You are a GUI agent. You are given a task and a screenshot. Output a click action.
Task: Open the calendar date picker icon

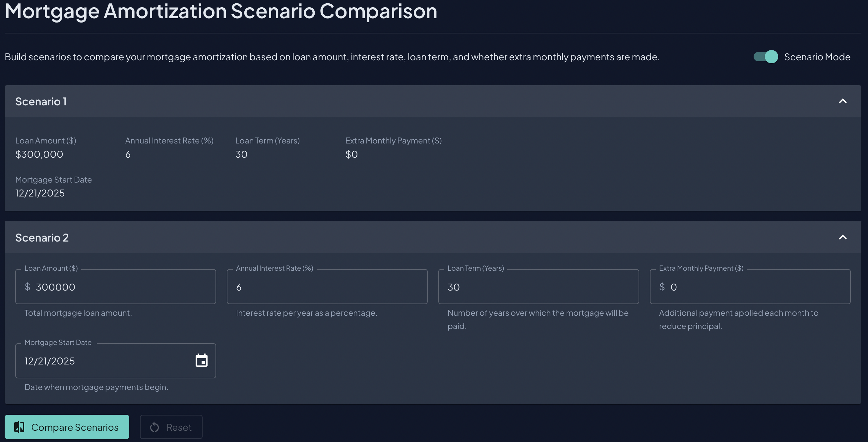tap(202, 360)
